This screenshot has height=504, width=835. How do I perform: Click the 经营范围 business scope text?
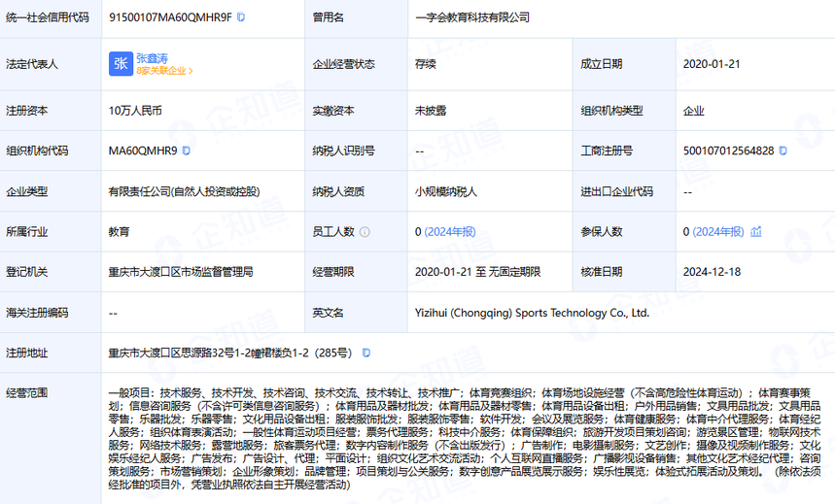pos(467,432)
